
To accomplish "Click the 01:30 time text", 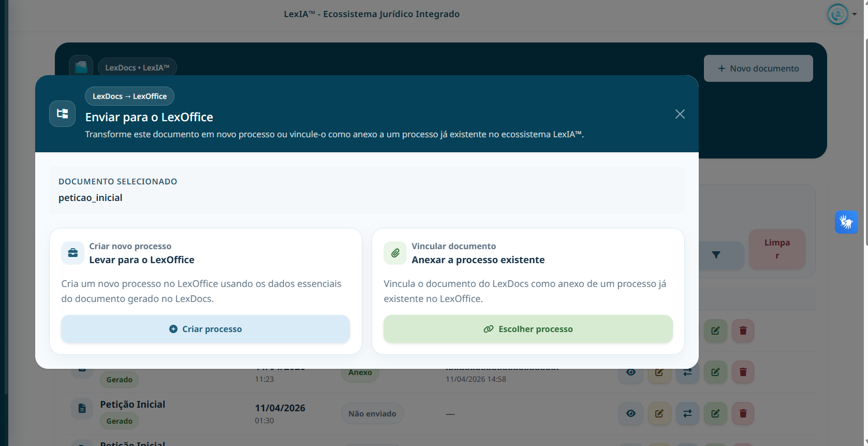I will click(264, 421).
